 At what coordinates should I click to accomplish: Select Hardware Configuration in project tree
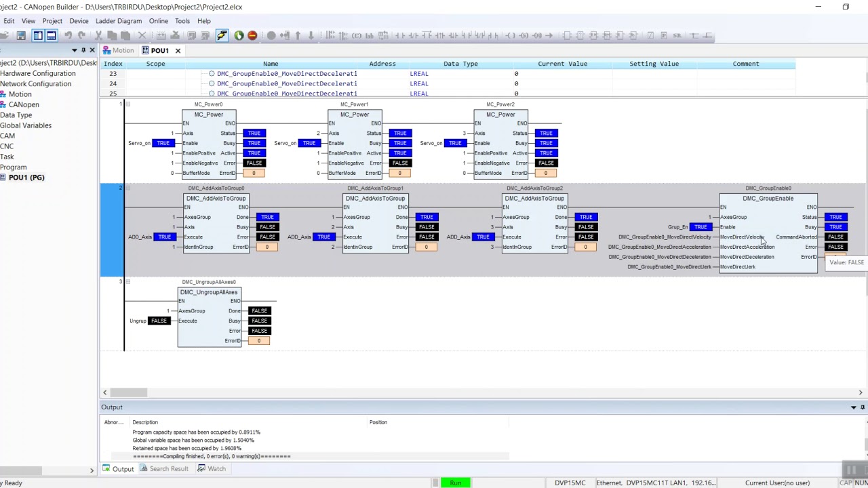[38, 73]
